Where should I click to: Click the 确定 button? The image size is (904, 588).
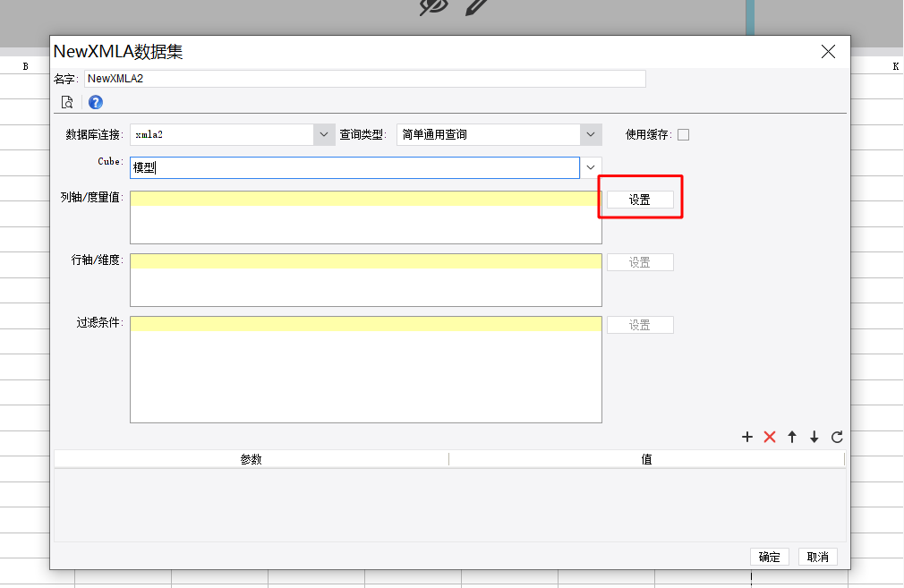[769, 557]
